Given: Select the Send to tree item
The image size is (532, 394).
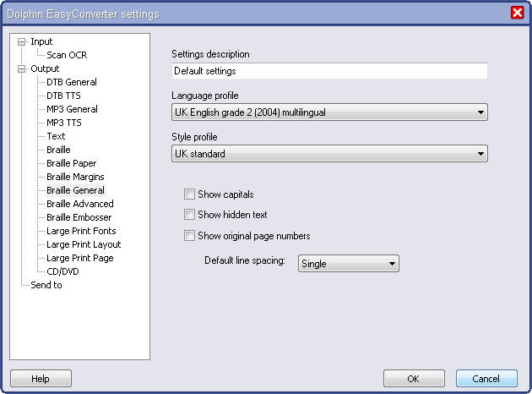Looking at the screenshot, I should tap(46, 285).
